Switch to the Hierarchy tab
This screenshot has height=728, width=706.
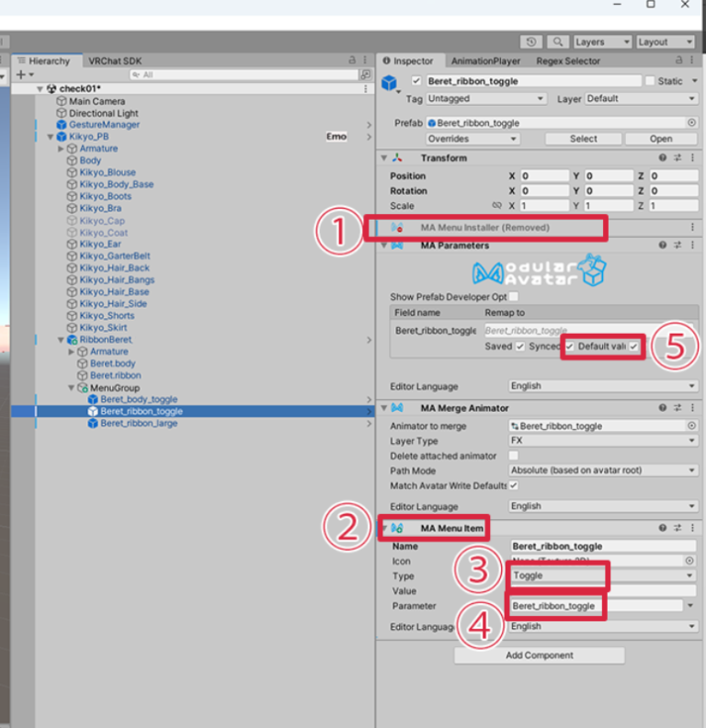pos(48,61)
